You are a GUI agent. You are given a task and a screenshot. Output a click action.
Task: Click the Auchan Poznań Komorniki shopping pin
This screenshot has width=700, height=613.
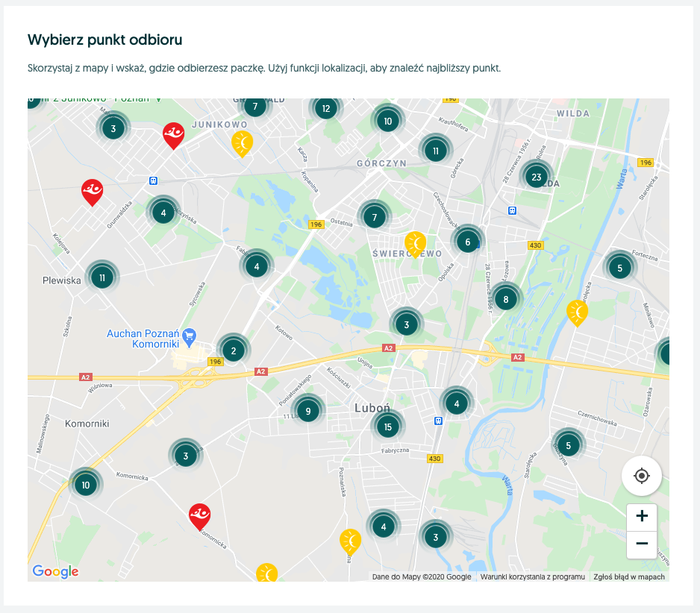pos(190,337)
